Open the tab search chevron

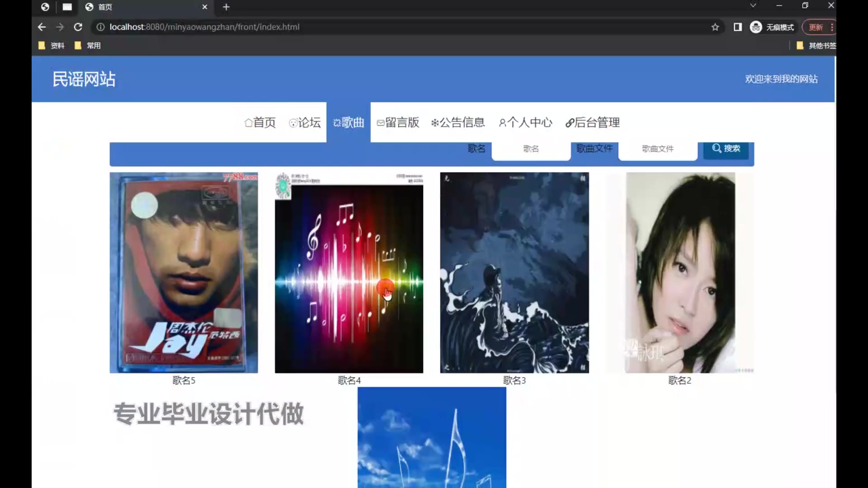point(753,5)
